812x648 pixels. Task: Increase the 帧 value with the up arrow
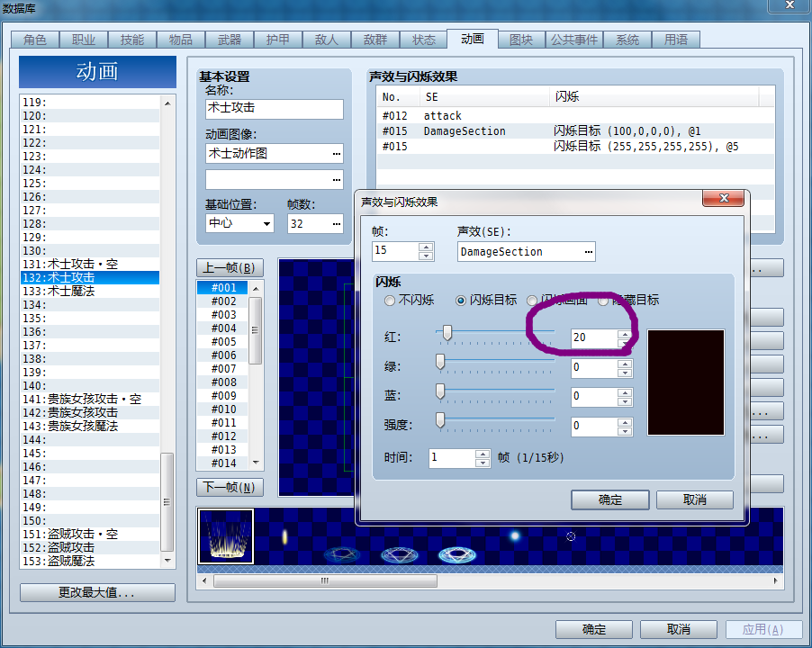426,247
